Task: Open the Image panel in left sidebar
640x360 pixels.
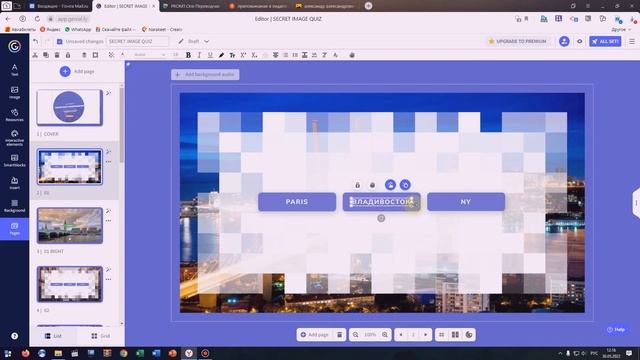Action: click(x=14, y=93)
